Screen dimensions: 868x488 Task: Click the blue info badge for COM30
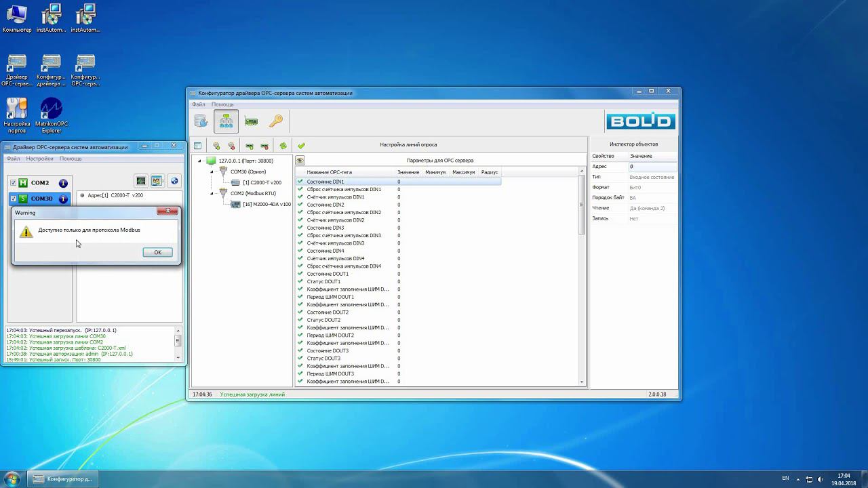(63, 199)
